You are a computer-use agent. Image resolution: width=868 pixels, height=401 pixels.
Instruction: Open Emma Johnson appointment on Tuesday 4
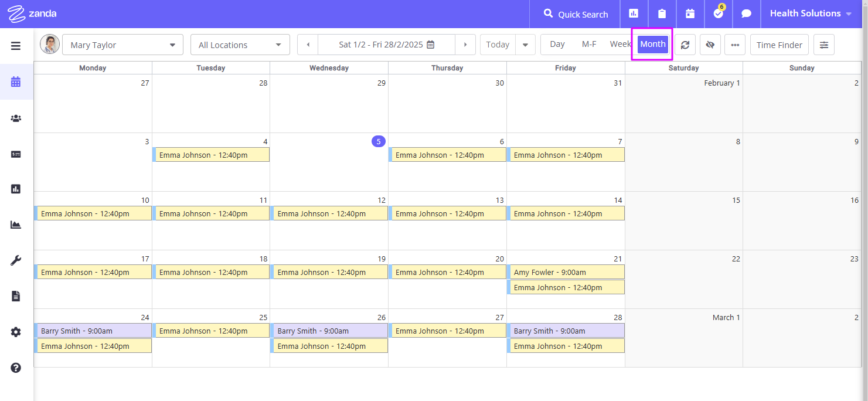211,155
